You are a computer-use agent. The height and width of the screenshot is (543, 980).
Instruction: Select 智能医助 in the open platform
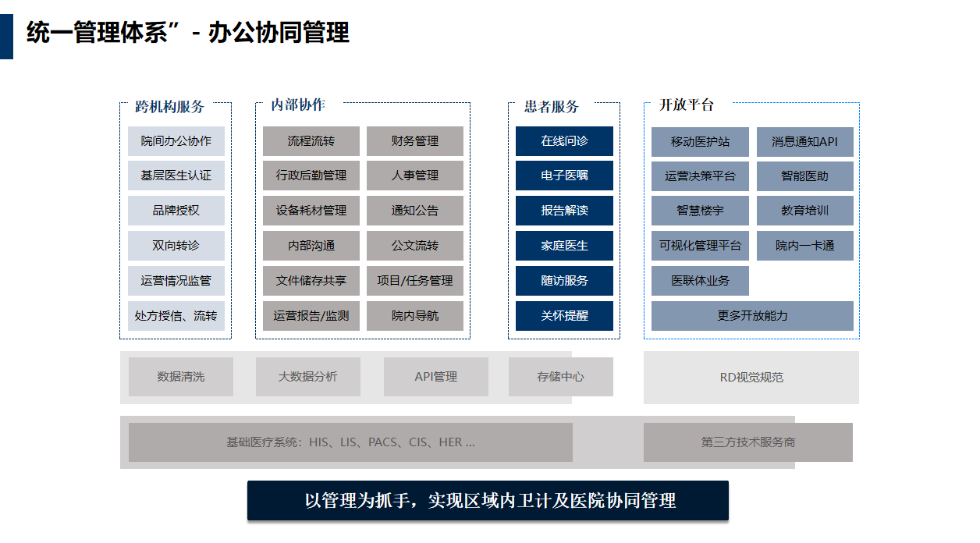(805, 176)
